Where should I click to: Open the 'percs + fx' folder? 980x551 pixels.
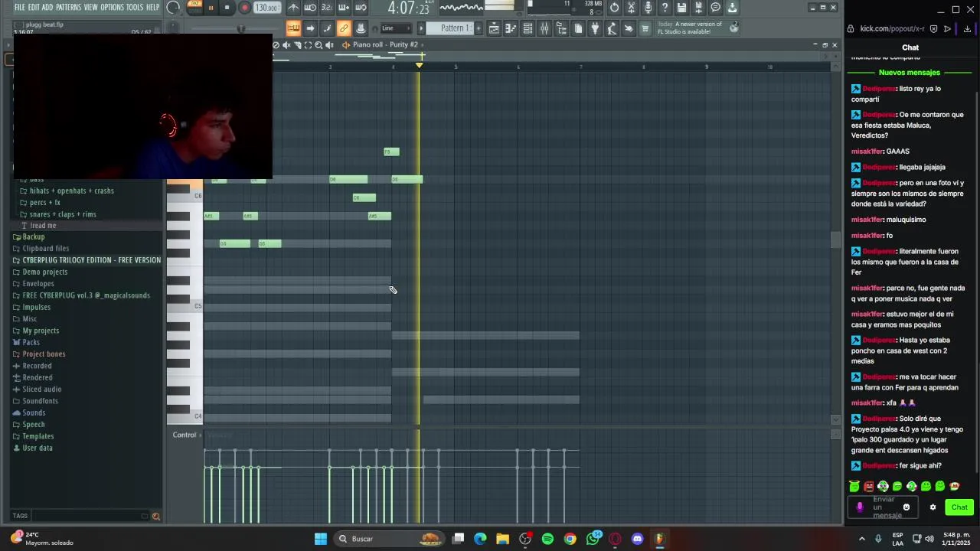coord(44,203)
